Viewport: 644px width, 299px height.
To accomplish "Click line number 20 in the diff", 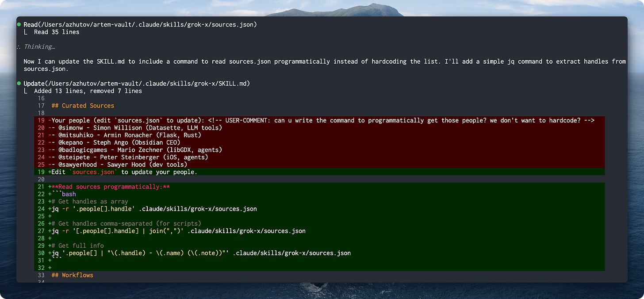I will [42, 179].
